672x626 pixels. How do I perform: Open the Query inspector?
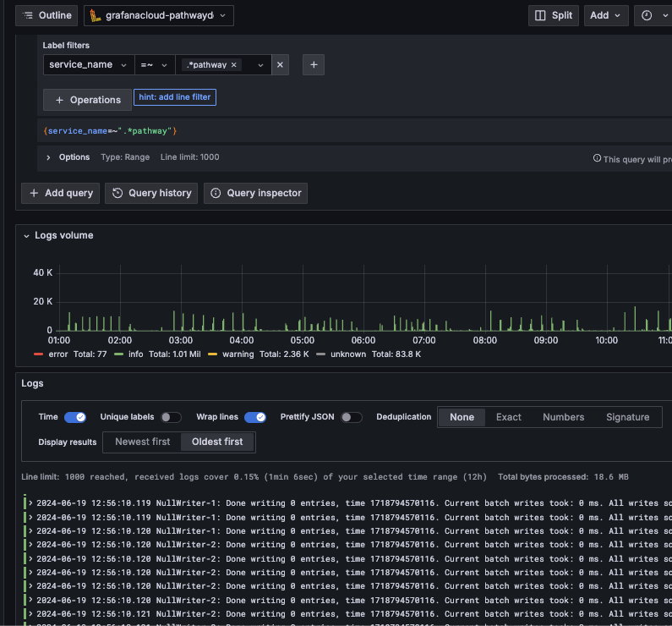[255, 193]
